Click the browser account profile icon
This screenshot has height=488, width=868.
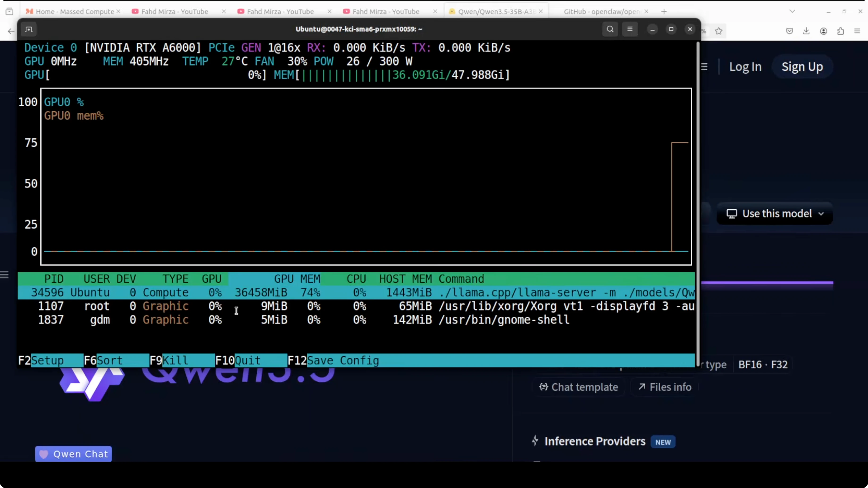[x=823, y=31]
